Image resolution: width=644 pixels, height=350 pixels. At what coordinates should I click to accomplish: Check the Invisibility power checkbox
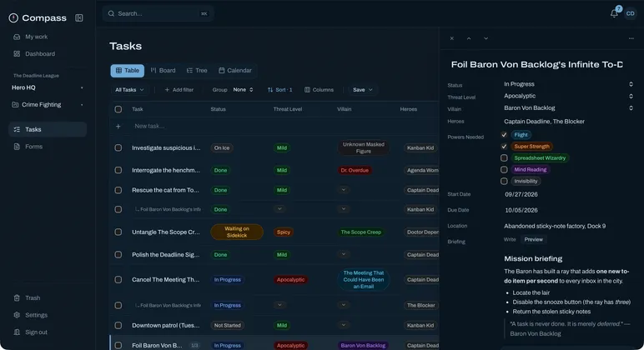(x=504, y=181)
